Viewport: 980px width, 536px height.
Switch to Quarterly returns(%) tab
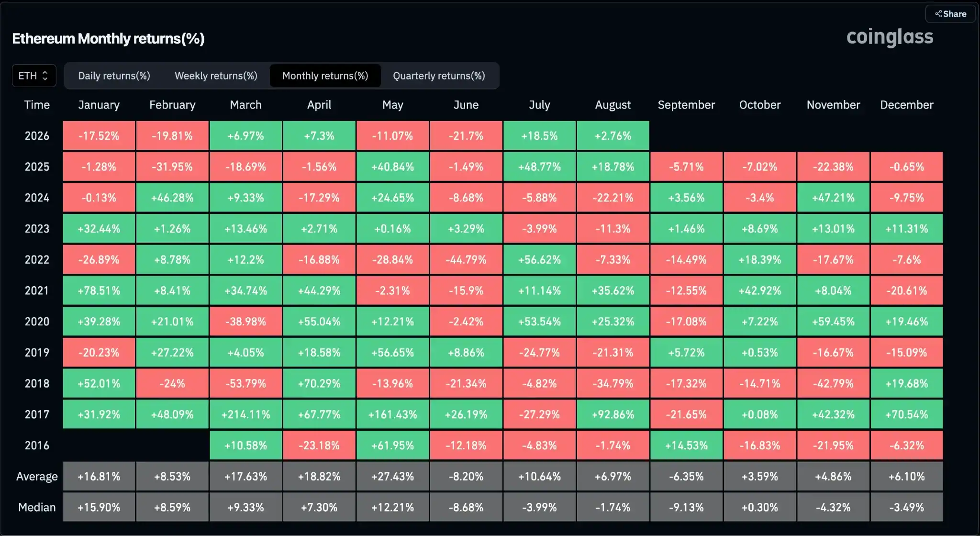click(x=439, y=76)
